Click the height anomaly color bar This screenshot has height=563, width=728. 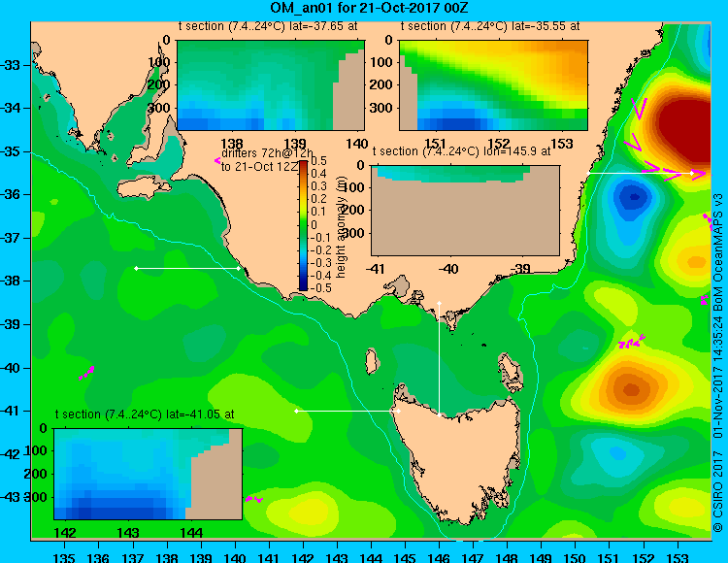(x=303, y=225)
